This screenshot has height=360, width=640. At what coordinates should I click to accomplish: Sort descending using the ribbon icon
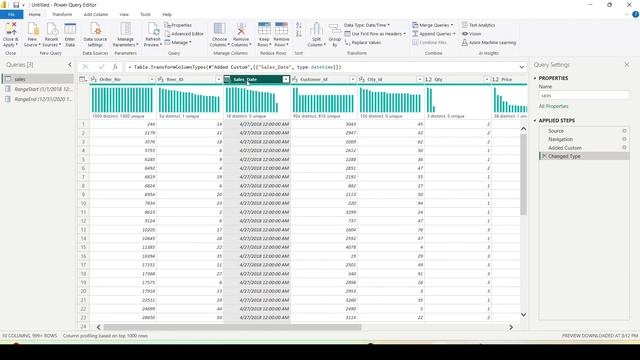[299, 34]
